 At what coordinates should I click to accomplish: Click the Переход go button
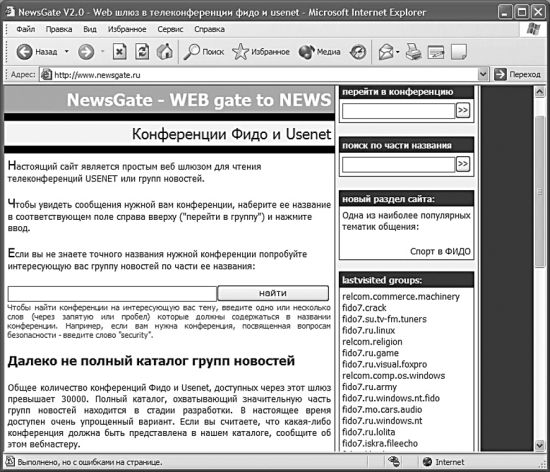(x=517, y=74)
